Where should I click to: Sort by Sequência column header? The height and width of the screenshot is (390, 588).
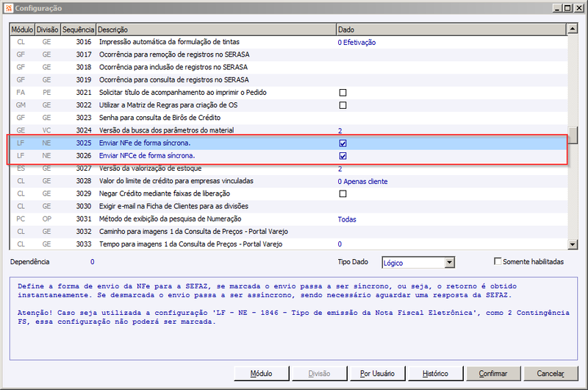[78, 29]
